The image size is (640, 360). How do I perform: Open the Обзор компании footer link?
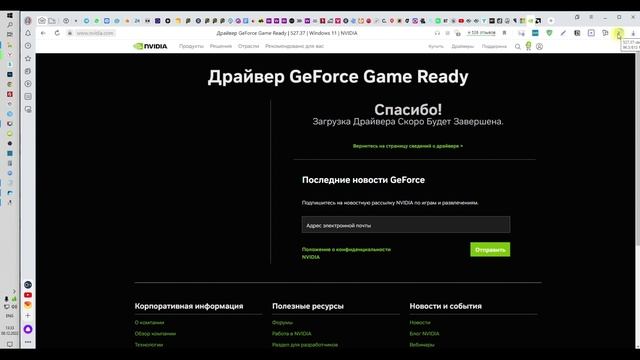pyautogui.click(x=155, y=333)
